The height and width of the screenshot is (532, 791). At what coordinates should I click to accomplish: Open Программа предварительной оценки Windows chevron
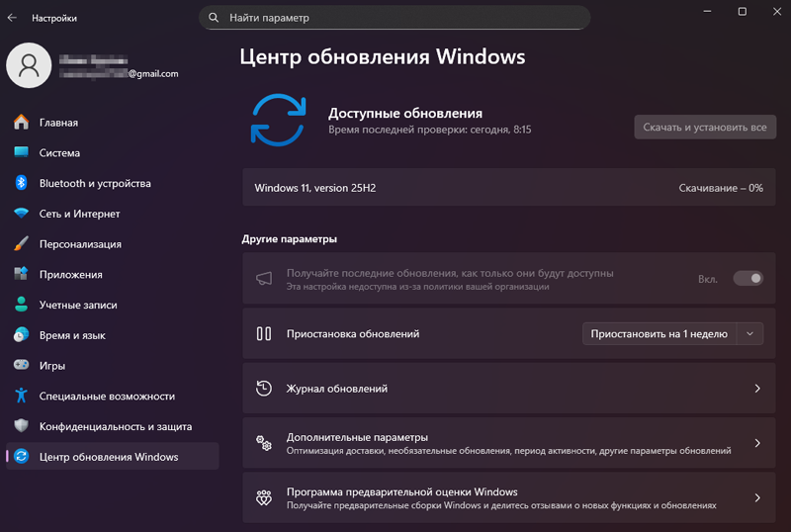757,497
